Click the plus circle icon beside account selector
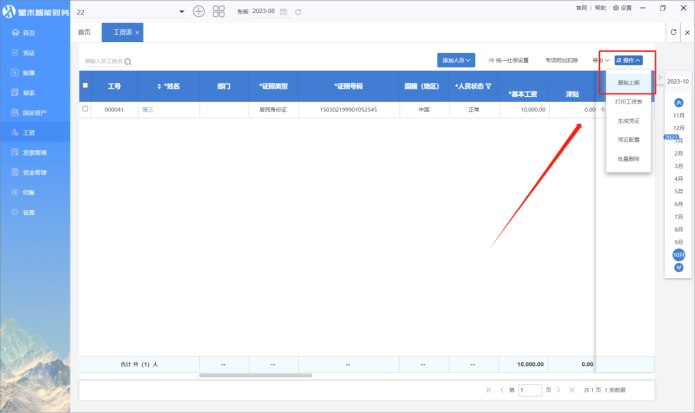The height and width of the screenshot is (413, 695). click(x=199, y=11)
